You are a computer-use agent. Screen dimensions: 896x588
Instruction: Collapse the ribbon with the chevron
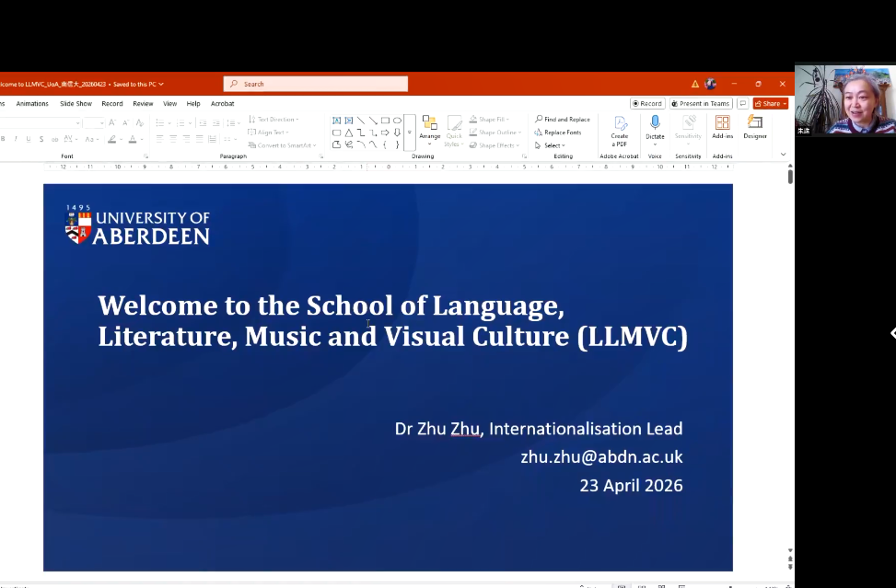tap(784, 155)
